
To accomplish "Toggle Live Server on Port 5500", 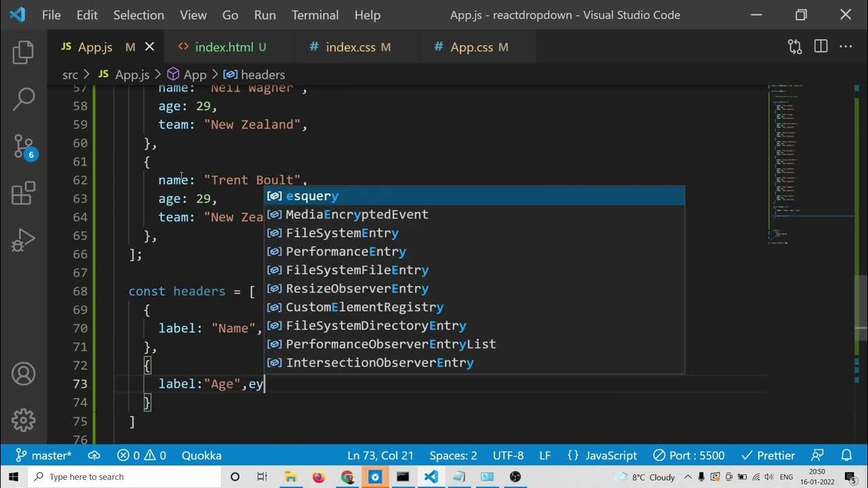I will [689, 455].
